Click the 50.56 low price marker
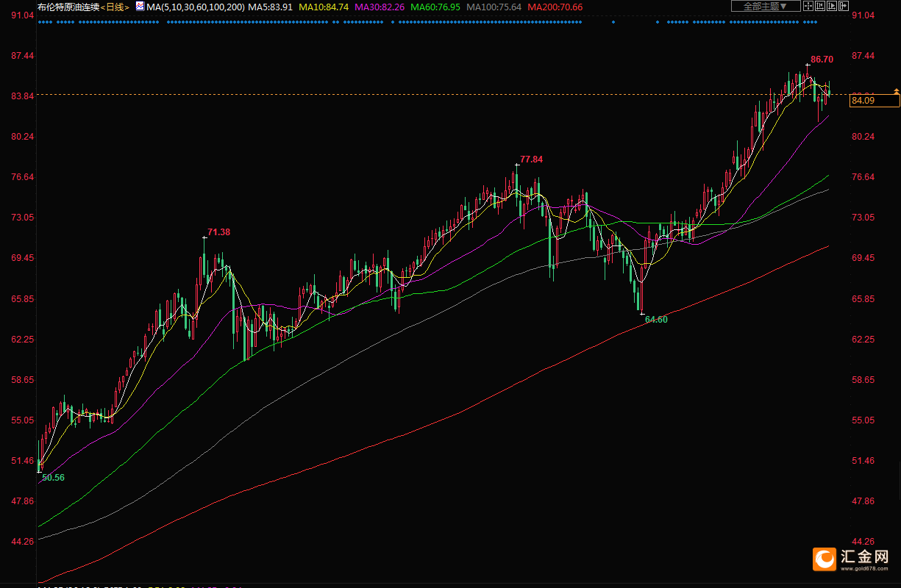This screenshot has width=901, height=588. (53, 477)
